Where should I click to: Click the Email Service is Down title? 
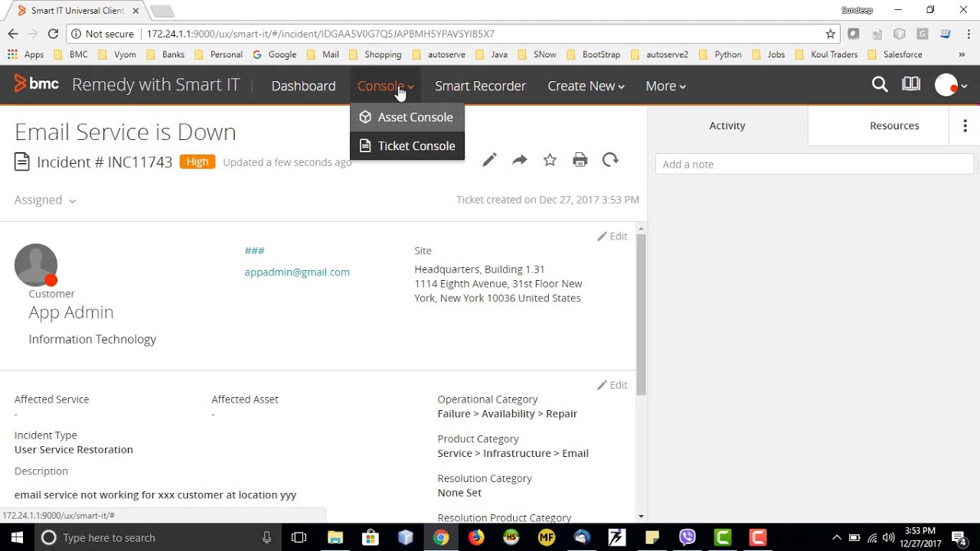coord(125,132)
